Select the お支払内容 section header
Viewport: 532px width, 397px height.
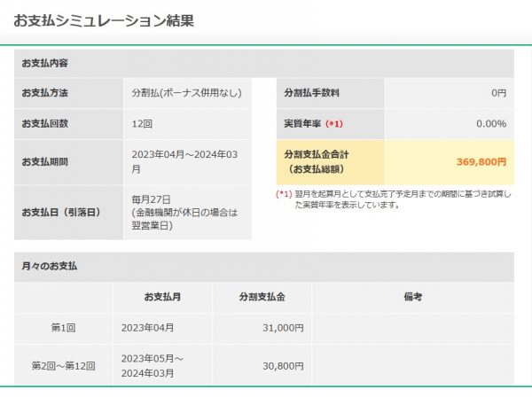264,64
